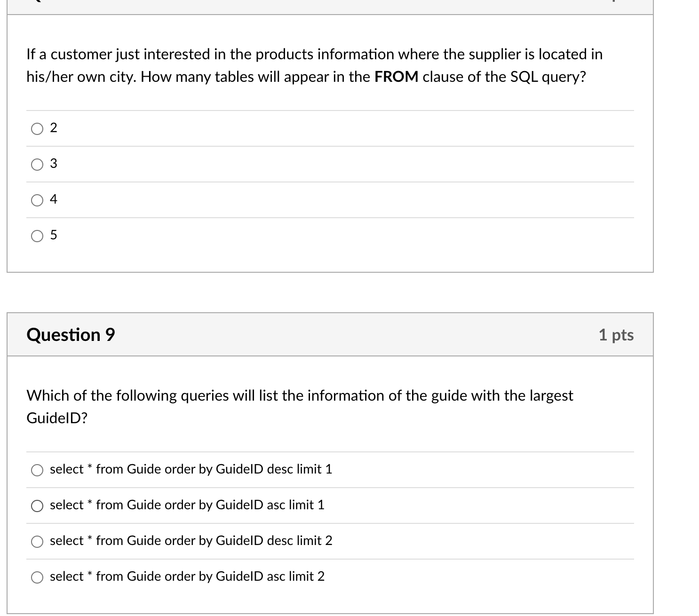The height and width of the screenshot is (616, 699).
Task: Click the Question 9 prompt about largest GuideID
Action: click(300, 405)
